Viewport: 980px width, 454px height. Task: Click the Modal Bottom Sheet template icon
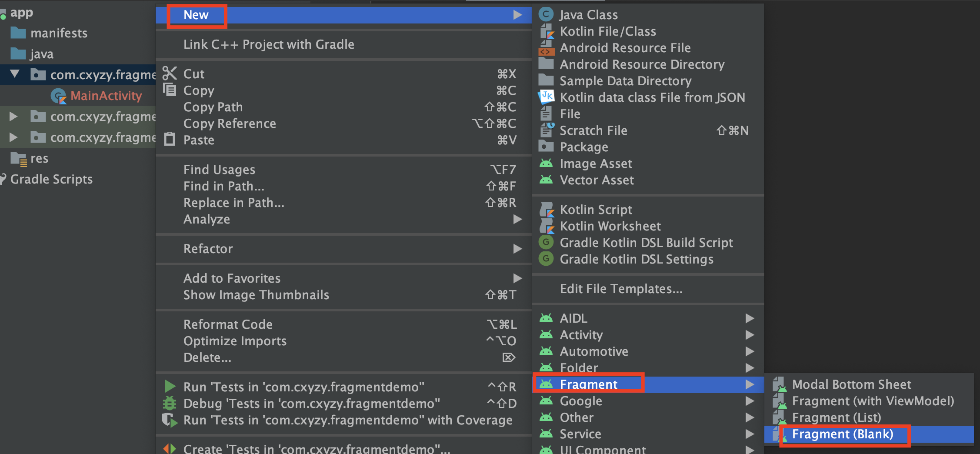[x=780, y=384]
